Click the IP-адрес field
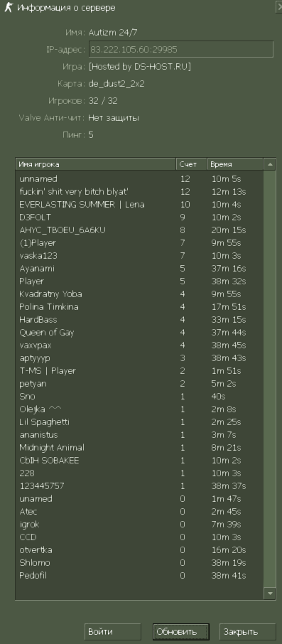Screen dimensions: 282x644 click(x=181, y=49)
